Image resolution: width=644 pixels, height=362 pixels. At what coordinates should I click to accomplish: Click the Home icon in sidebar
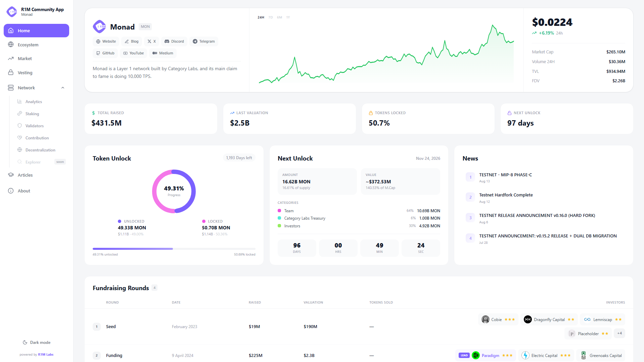click(11, 31)
